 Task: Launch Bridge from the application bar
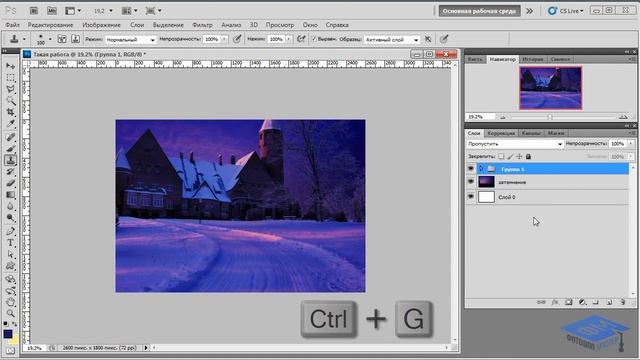point(34,11)
